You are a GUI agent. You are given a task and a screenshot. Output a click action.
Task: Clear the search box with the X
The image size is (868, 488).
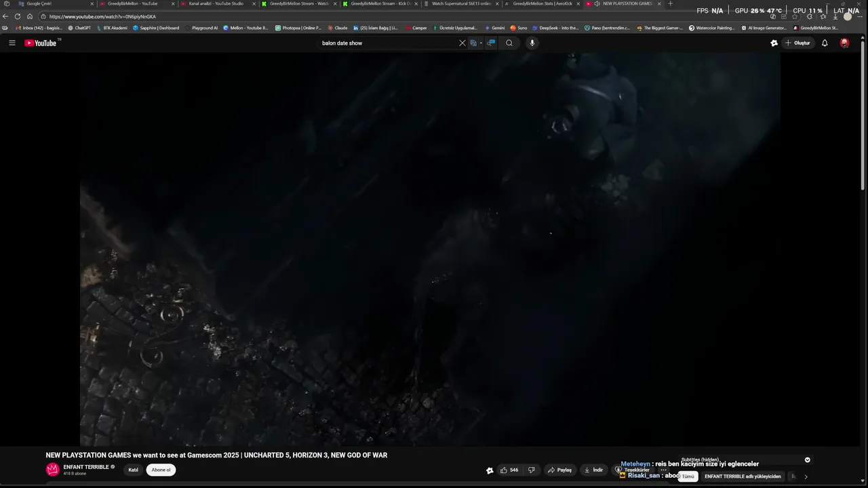462,43
